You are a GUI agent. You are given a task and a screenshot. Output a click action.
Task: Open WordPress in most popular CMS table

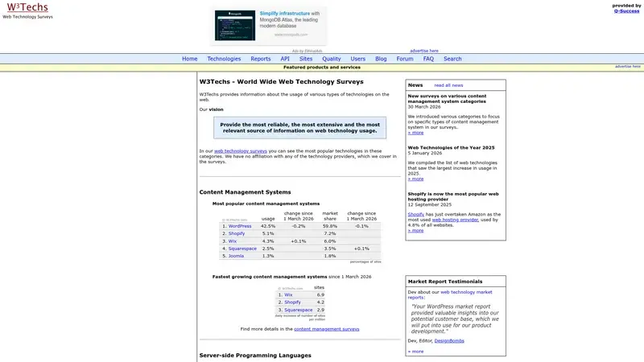coord(240,226)
